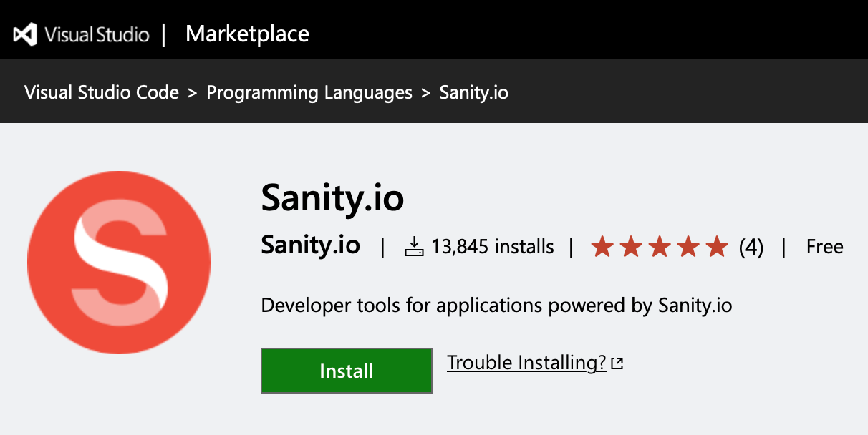This screenshot has width=868, height=435.
Task: Click the extension description text
Action: (496, 305)
